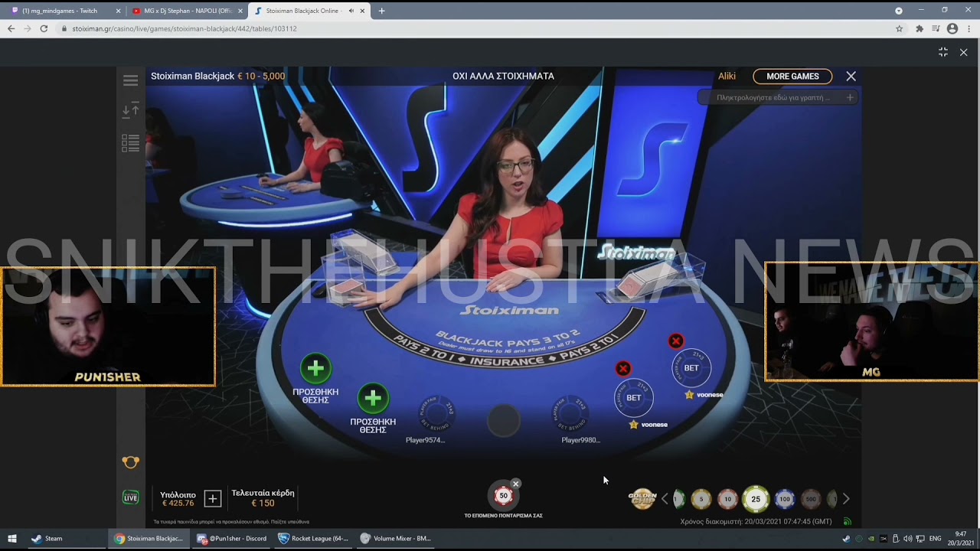Screen dimensions: 980x551
Task: Add funds with the plus box beside balance
Action: click(213, 499)
